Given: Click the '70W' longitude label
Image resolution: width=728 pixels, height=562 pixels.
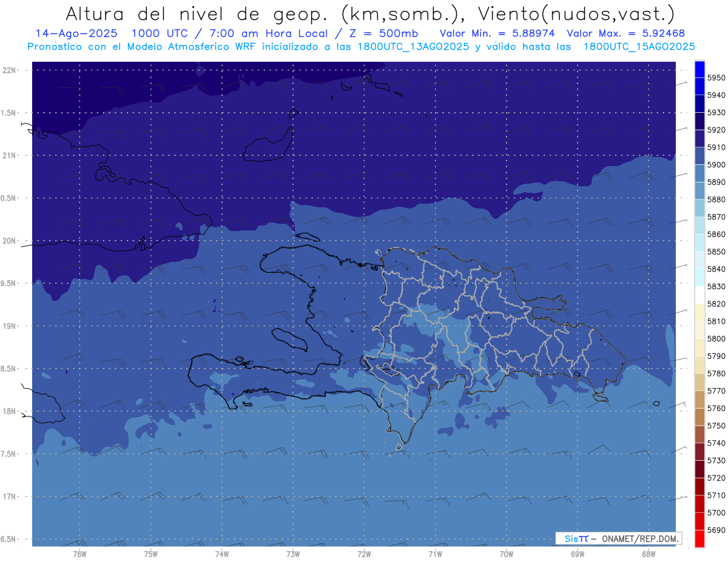Looking at the screenshot, I should [507, 554].
